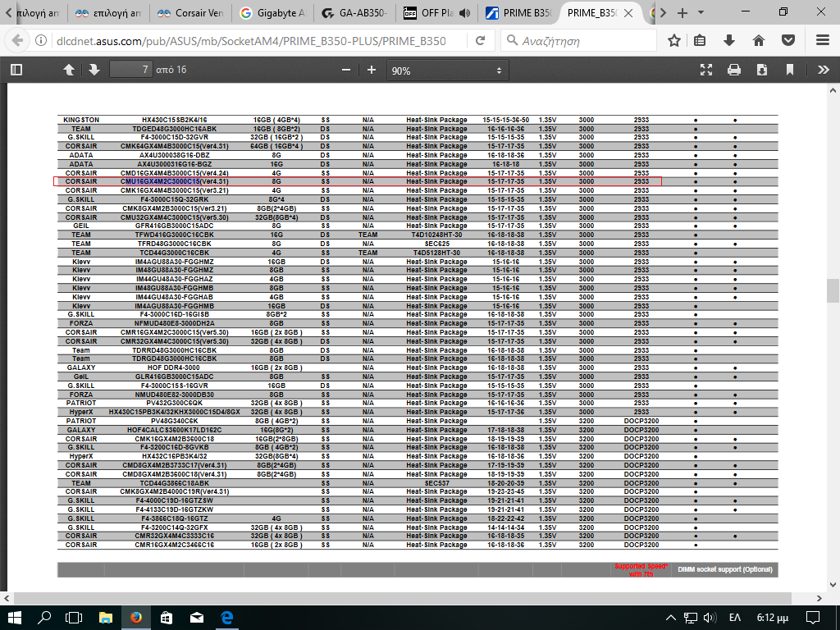Zoom in the PDF document
840x630 pixels.
click(x=372, y=71)
